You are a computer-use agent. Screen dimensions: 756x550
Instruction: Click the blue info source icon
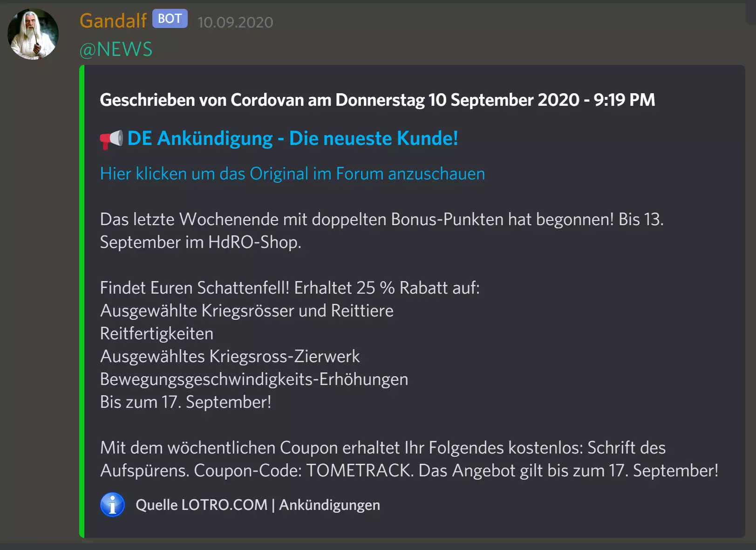point(112,505)
